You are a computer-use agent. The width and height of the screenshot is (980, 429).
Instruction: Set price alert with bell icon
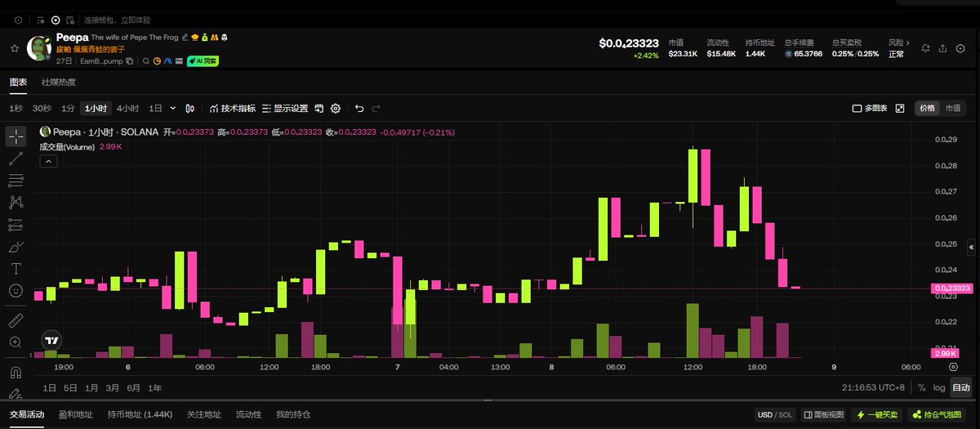[926, 49]
